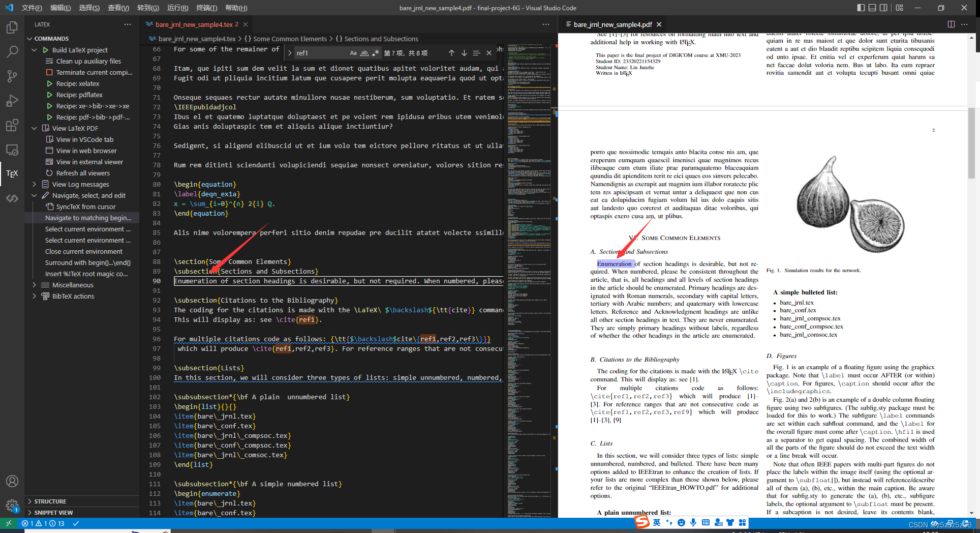The width and height of the screenshot is (980, 533).
Task: Enable regex search in the find widget
Action: 375,52
